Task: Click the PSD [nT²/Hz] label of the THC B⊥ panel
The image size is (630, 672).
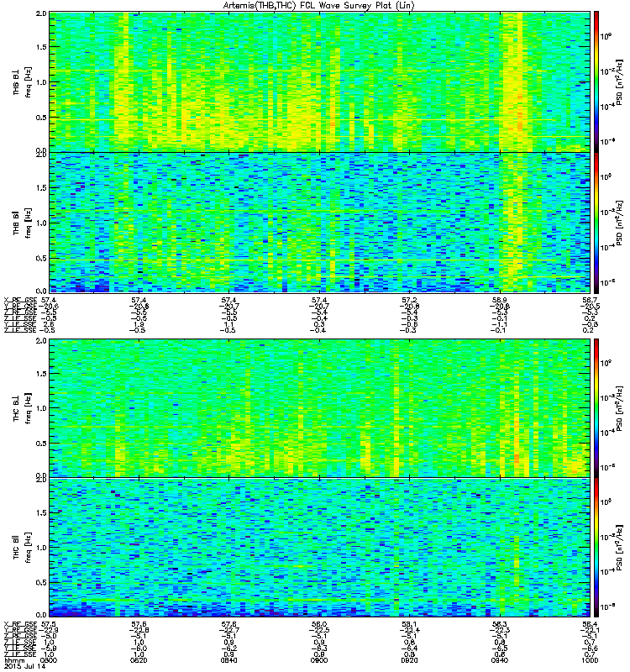Action: (619, 408)
